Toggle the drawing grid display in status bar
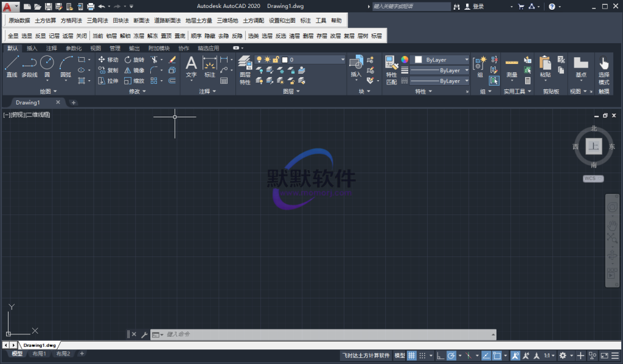This screenshot has width=623, height=364. pyautogui.click(x=412, y=355)
